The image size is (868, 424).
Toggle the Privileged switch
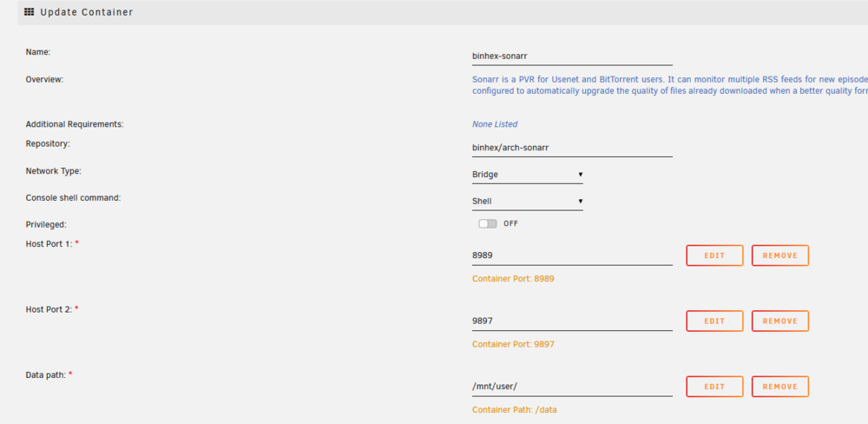pos(488,224)
